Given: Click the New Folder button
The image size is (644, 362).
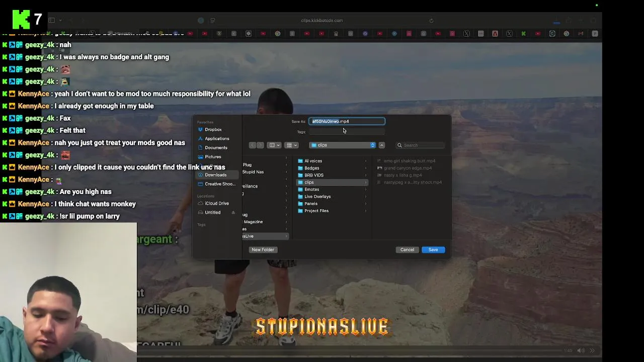Looking at the screenshot, I should pyautogui.click(x=263, y=250).
